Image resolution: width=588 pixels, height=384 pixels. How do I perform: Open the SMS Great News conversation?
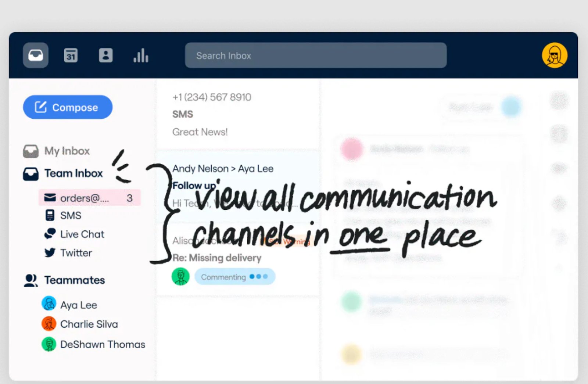click(212, 114)
